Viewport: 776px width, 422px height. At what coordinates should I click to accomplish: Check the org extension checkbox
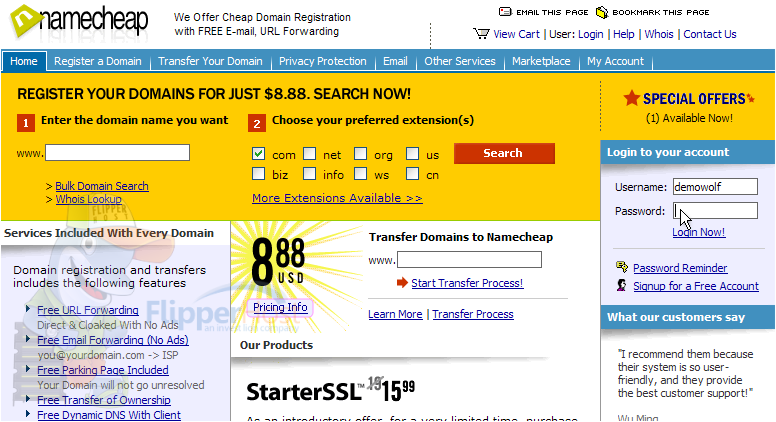pyautogui.click(x=361, y=154)
